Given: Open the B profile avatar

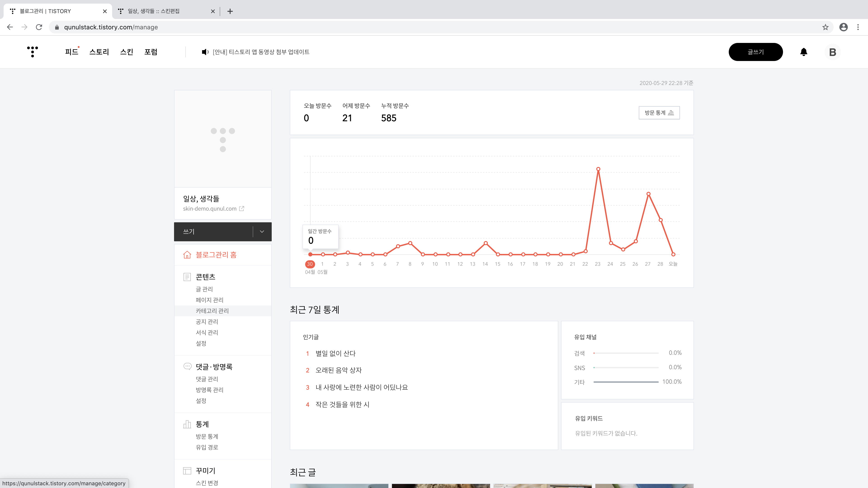Looking at the screenshot, I should (x=832, y=52).
